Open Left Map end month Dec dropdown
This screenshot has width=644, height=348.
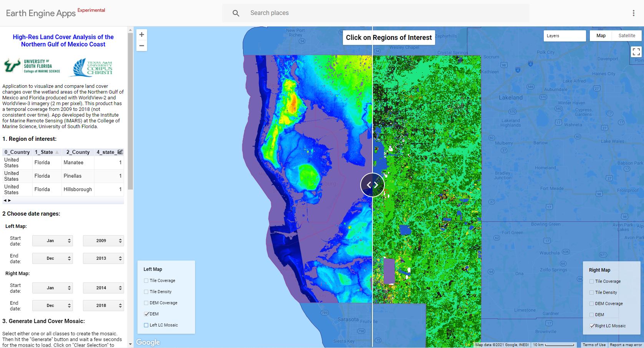(53, 258)
